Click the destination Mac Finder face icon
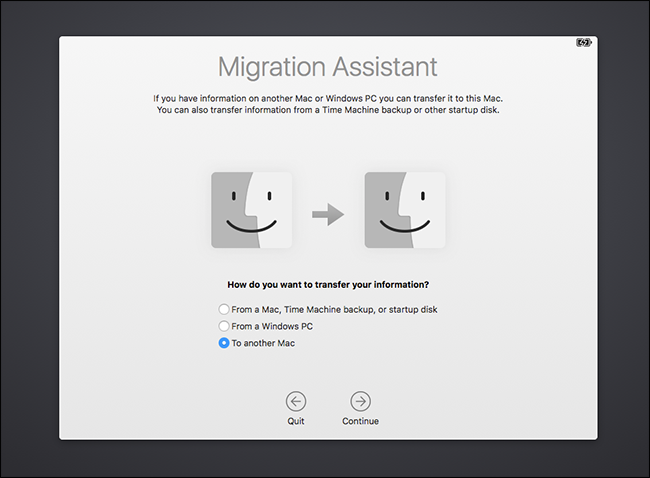This screenshot has width=650, height=478. [405, 210]
